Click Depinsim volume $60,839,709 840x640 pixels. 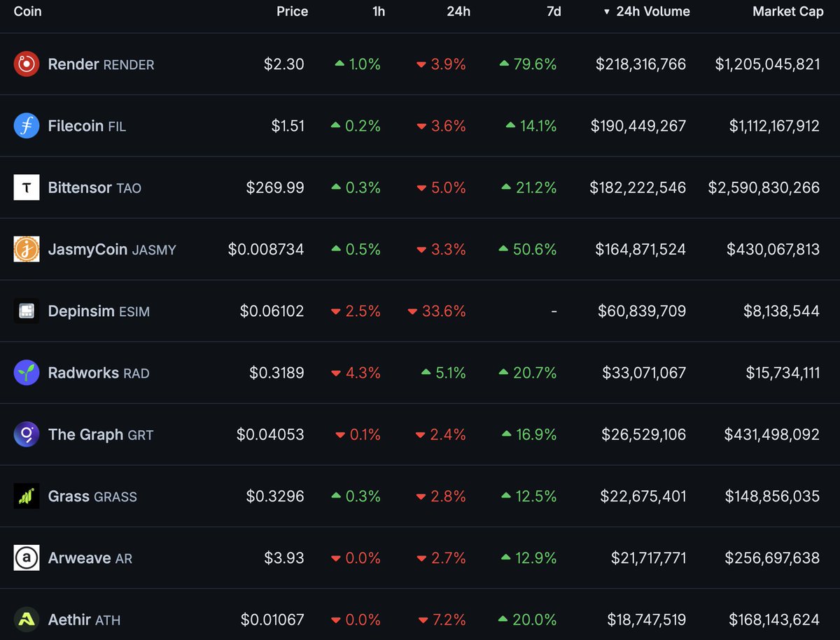[x=642, y=311]
